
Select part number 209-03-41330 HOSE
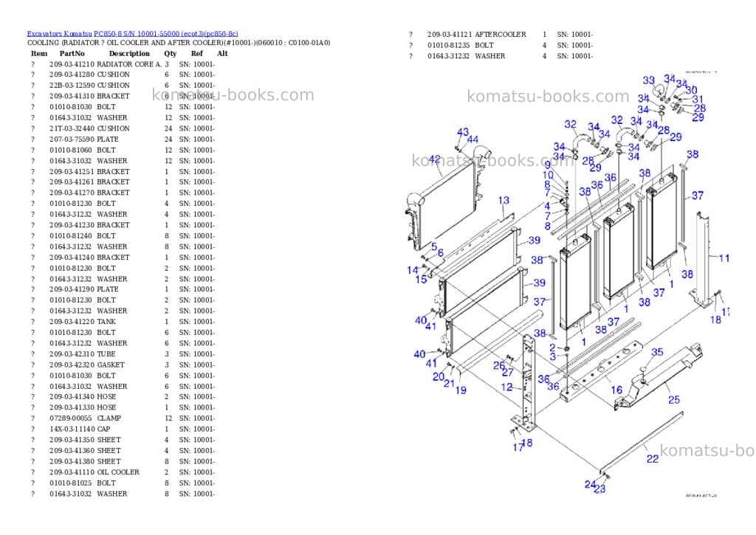coord(72,407)
